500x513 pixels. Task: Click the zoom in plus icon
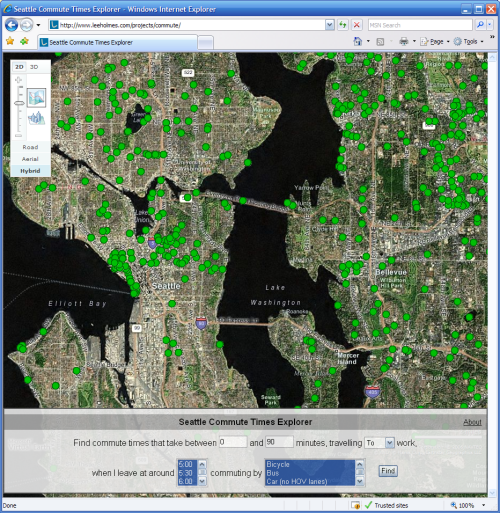click(19, 80)
